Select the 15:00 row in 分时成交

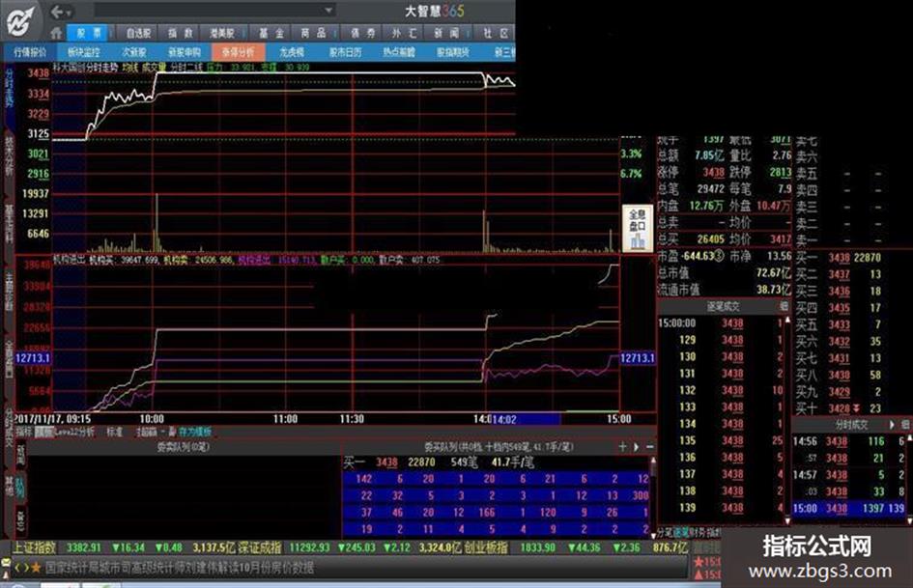852,508
